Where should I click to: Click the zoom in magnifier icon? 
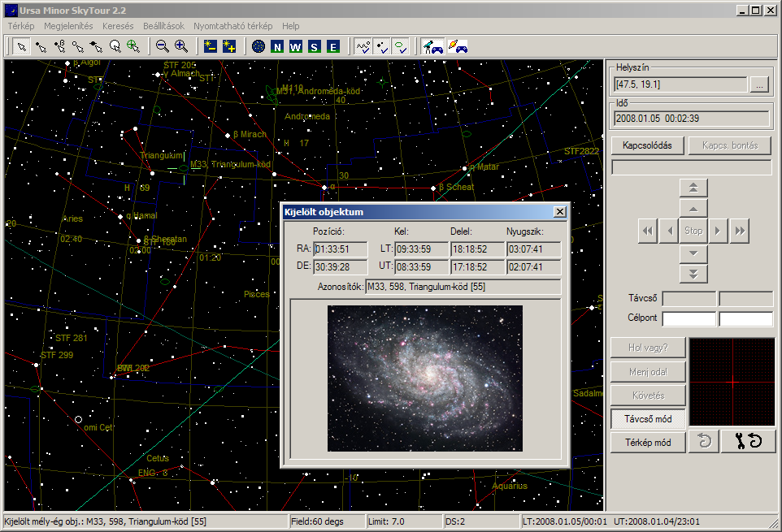181,46
